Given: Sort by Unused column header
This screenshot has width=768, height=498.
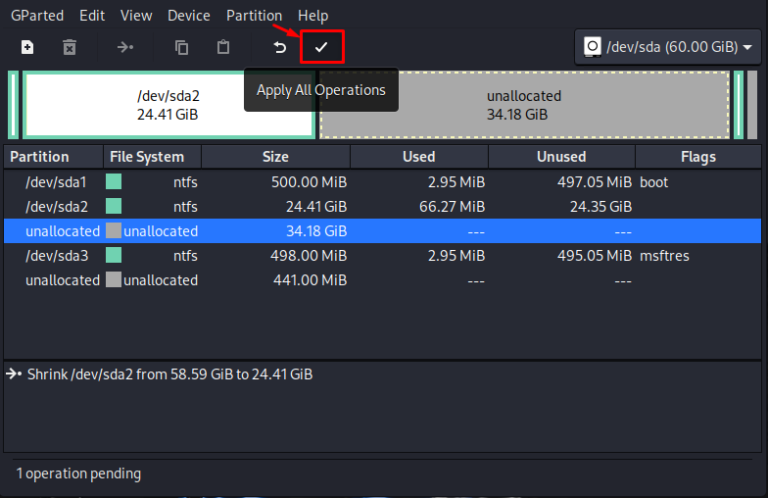Looking at the screenshot, I should pyautogui.click(x=562, y=157).
